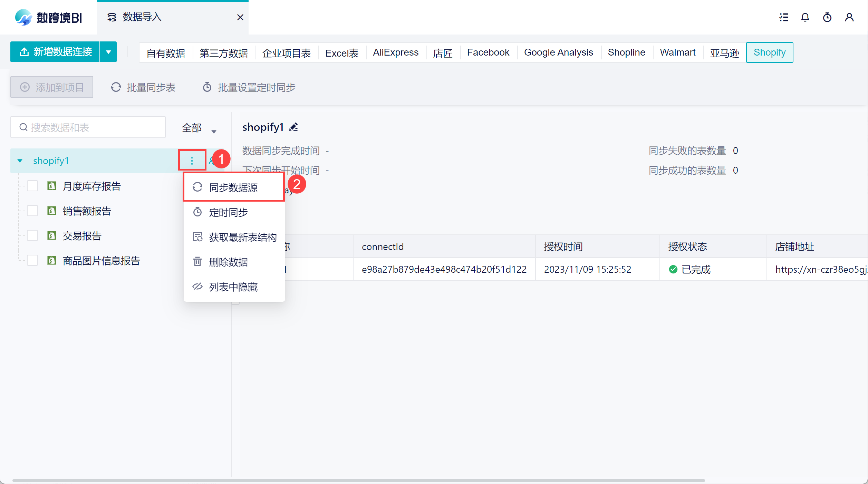
Task: Check the 月度库存报告 checkbox
Action: [32, 186]
